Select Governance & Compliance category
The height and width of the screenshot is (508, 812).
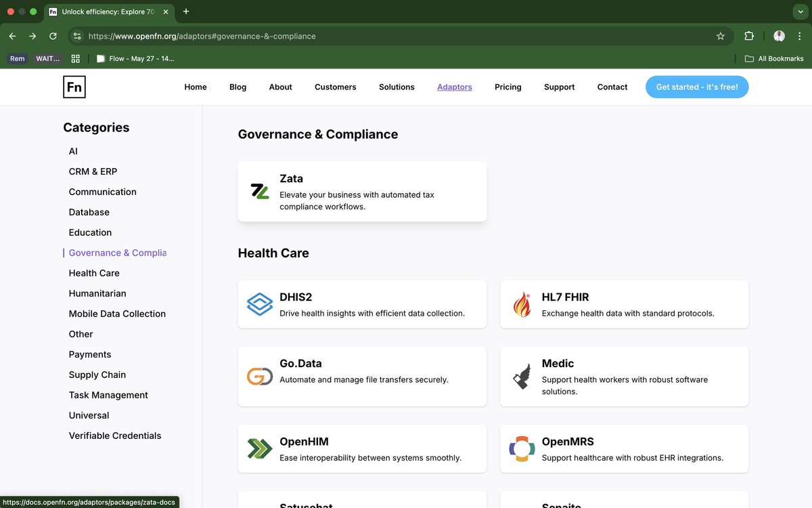117,253
